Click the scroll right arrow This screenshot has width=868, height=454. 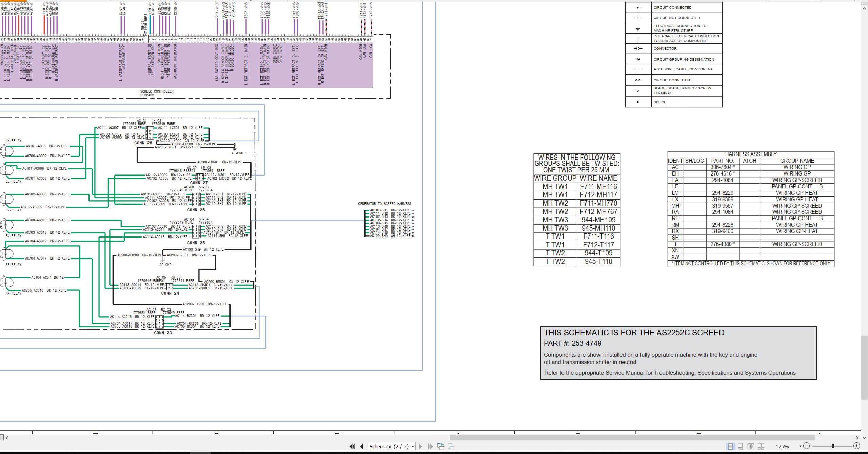point(857,437)
